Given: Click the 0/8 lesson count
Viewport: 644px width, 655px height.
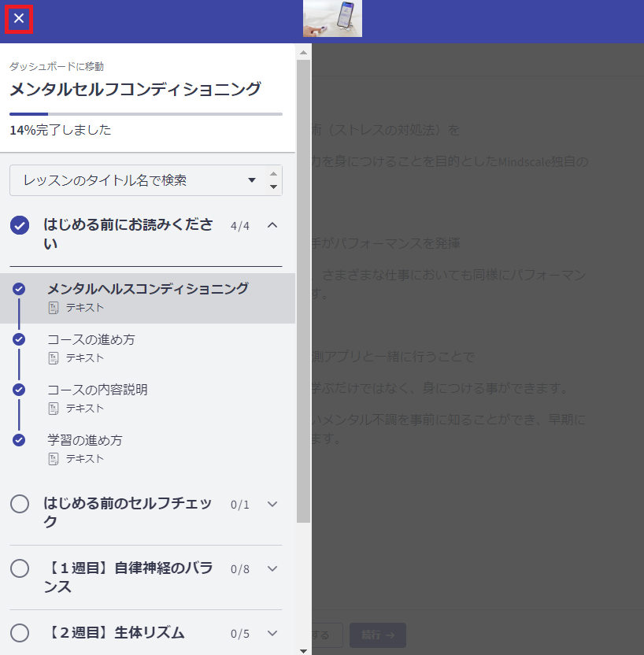Looking at the screenshot, I should (x=240, y=569).
